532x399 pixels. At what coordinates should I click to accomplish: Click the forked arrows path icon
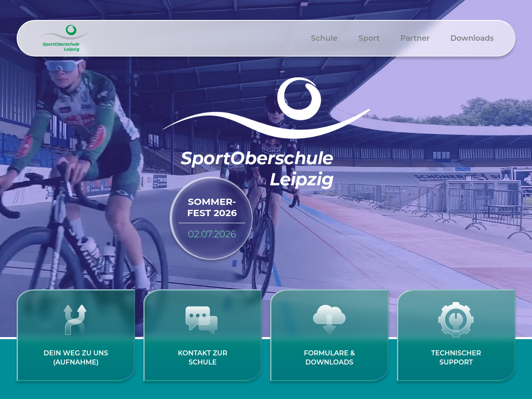pos(75,320)
